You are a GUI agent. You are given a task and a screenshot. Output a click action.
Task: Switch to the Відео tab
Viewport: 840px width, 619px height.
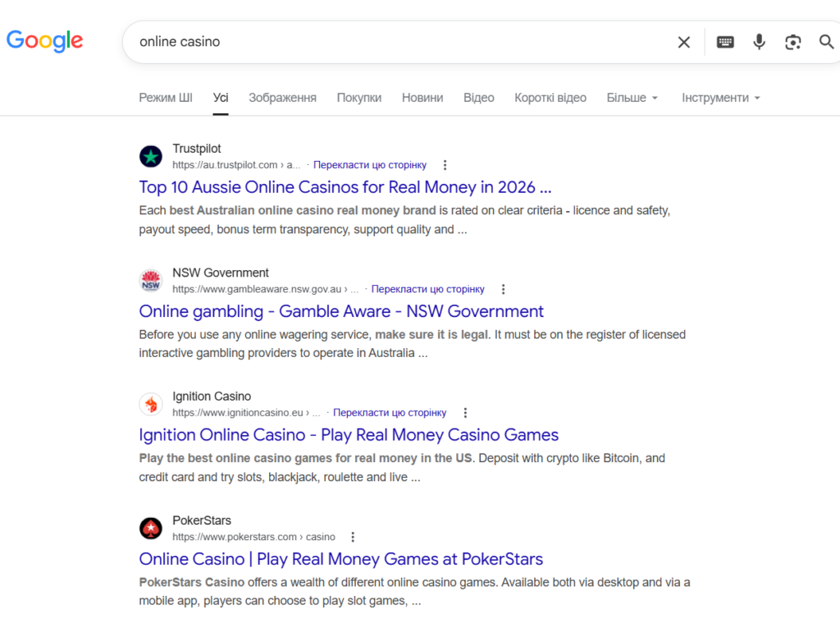click(478, 98)
